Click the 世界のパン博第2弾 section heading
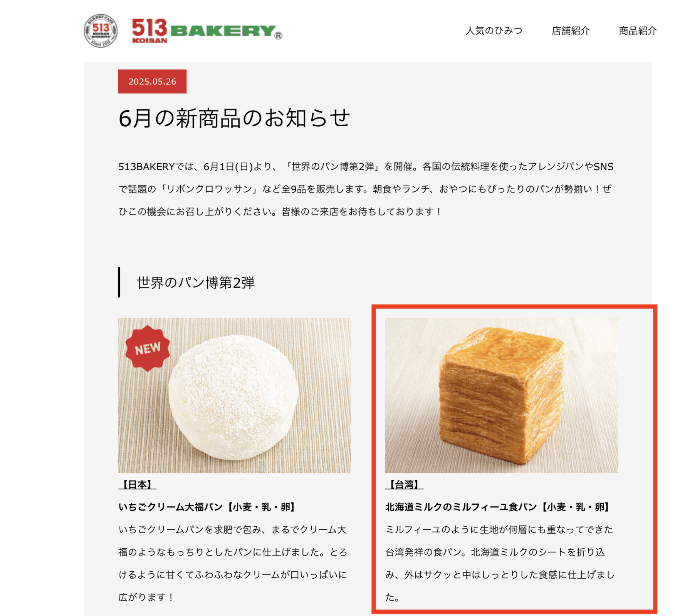 click(x=196, y=283)
